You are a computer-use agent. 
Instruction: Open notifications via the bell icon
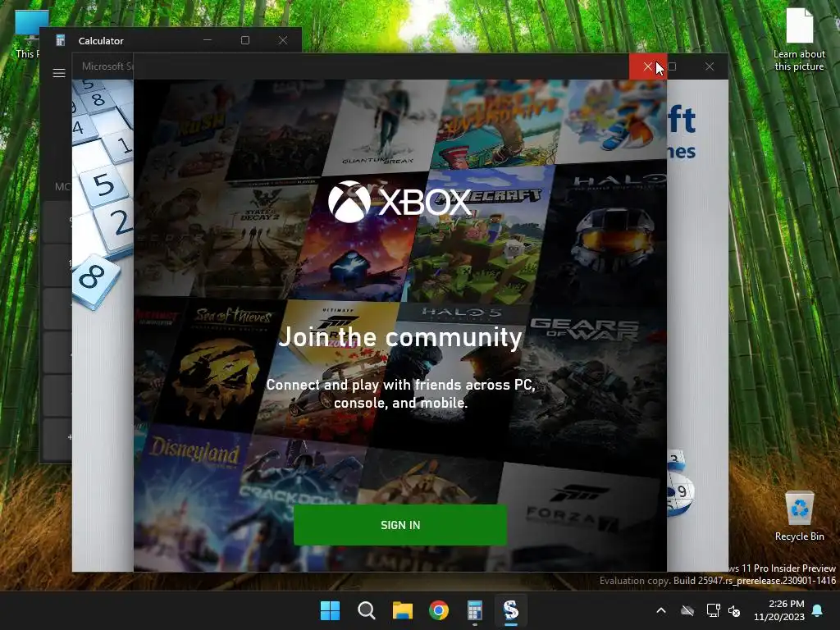(x=818, y=610)
